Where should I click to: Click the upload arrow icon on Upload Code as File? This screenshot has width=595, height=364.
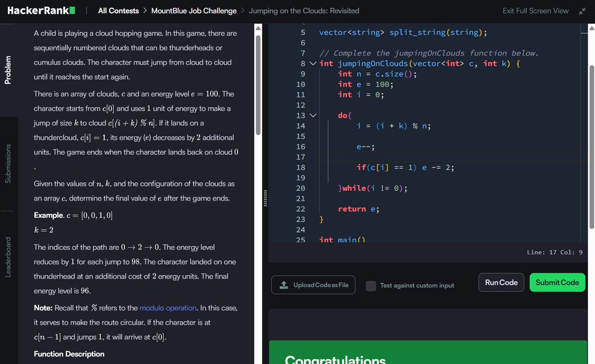(284, 285)
